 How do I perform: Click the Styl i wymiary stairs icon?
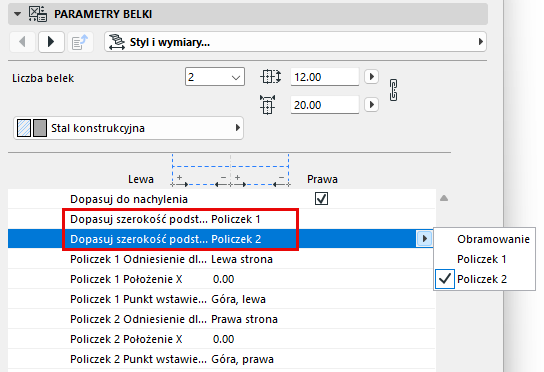117,42
